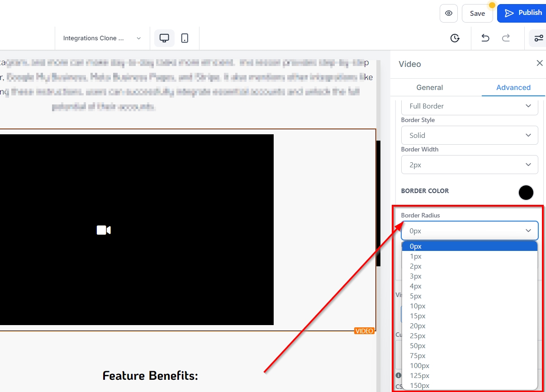Open the black border color swatch
The height and width of the screenshot is (392, 546).
(x=526, y=193)
